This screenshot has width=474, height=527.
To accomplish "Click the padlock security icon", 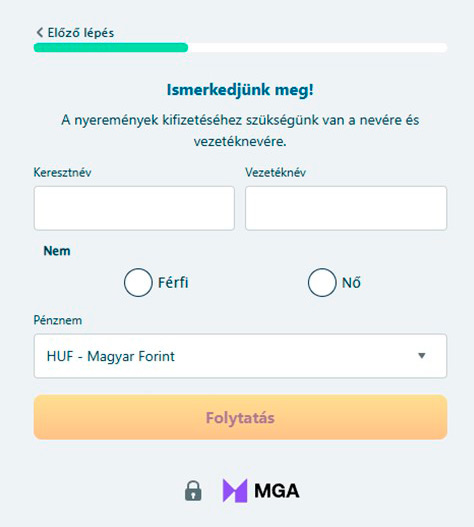I will pos(193,491).
